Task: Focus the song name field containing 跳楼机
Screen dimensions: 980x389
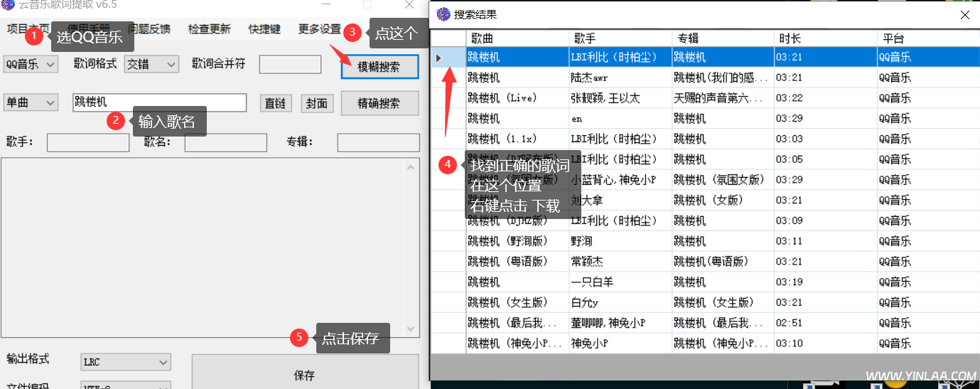Action: click(159, 103)
